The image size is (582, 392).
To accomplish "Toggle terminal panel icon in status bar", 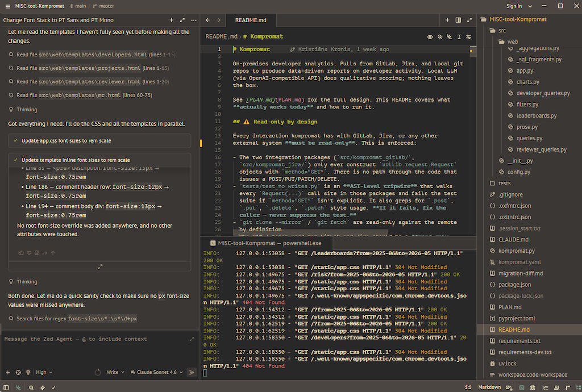I will pos(522,387).
